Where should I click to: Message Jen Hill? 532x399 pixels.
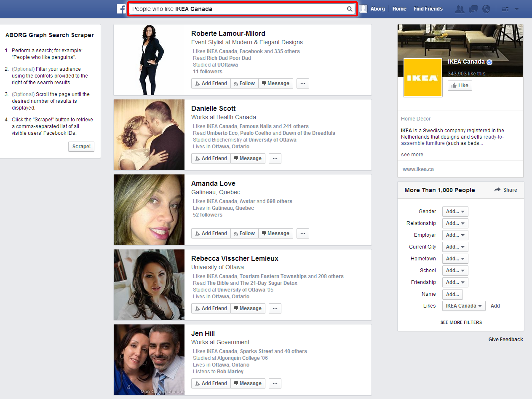[248, 383]
